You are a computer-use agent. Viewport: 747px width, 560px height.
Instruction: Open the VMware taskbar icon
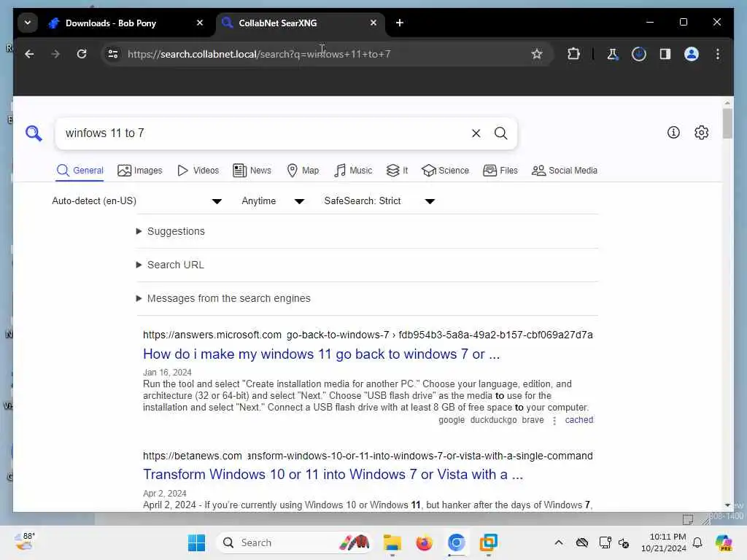[488, 542]
